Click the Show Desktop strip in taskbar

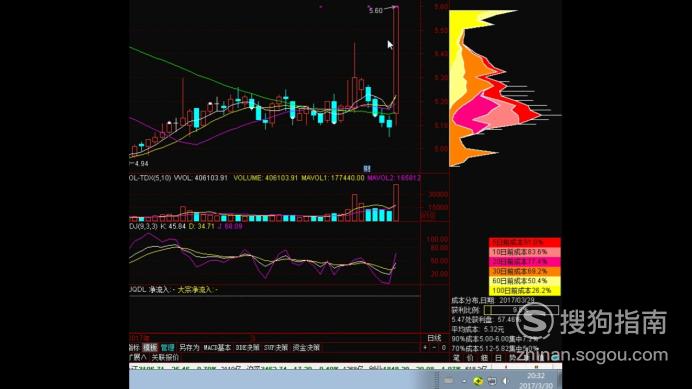tap(559, 380)
